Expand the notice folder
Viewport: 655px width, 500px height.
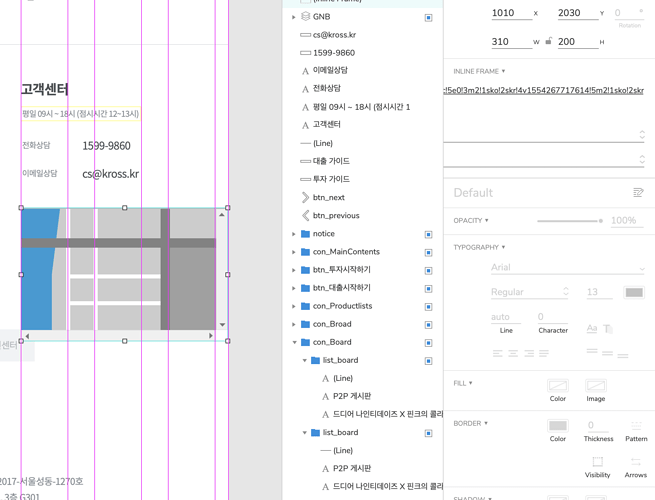point(294,234)
